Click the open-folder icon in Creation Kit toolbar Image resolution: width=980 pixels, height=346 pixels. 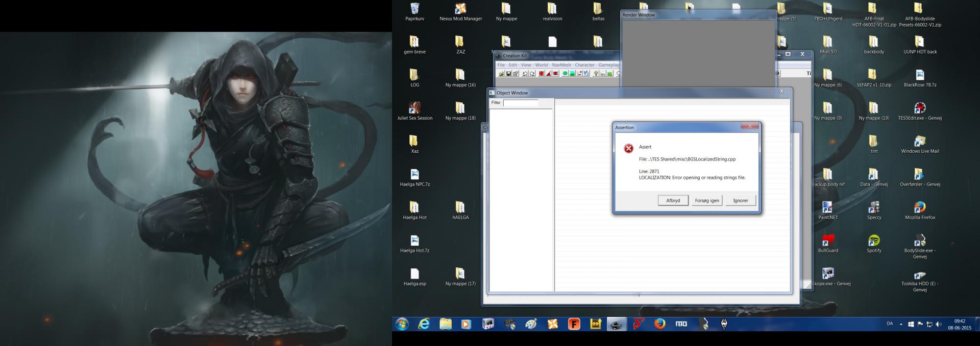pyautogui.click(x=502, y=74)
